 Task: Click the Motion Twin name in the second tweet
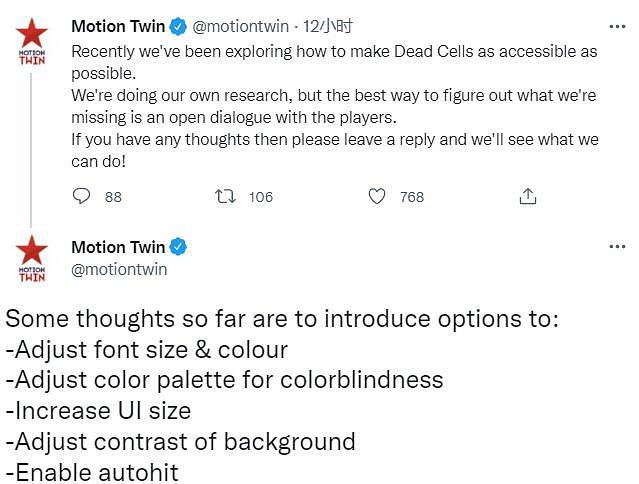click(x=117, y=247)
